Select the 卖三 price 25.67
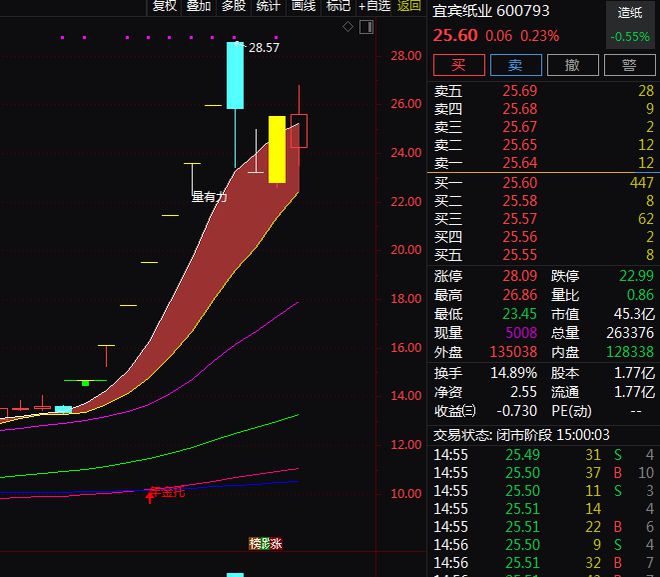The width and height of the screenshot is (660, 577). (x=520, y=127)
